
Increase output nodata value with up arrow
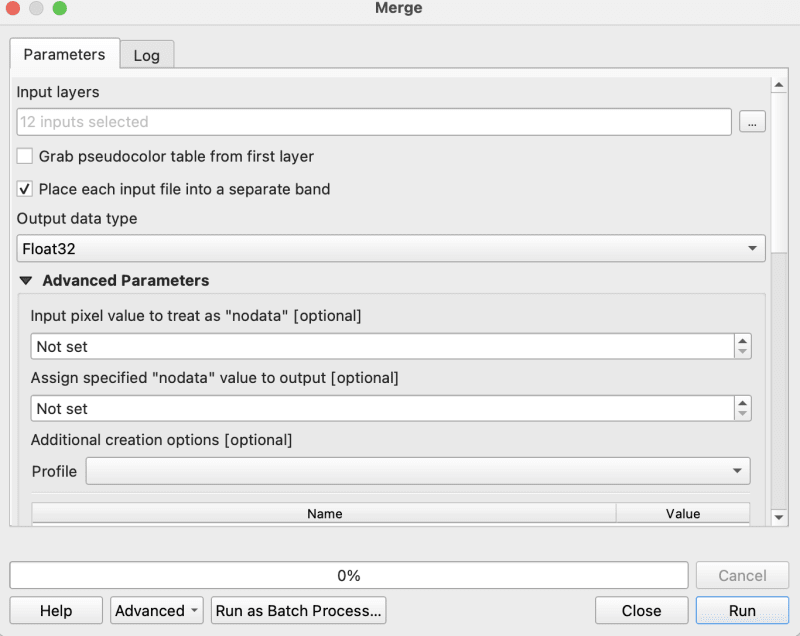(x=742, y=403)
